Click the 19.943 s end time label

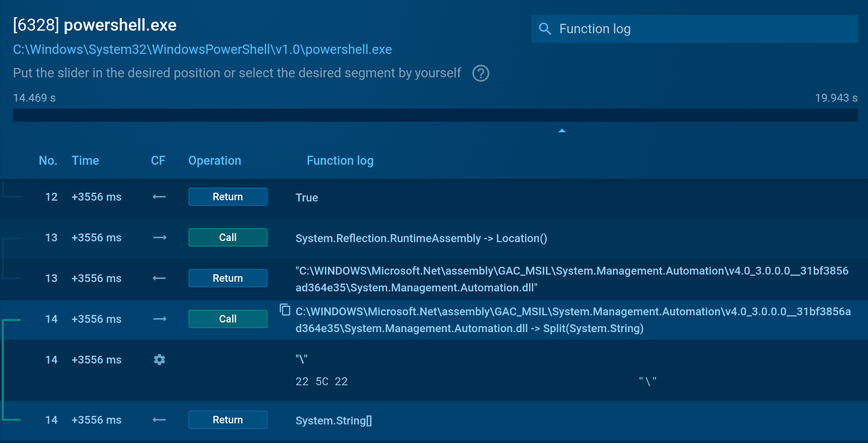pos(836,98)
